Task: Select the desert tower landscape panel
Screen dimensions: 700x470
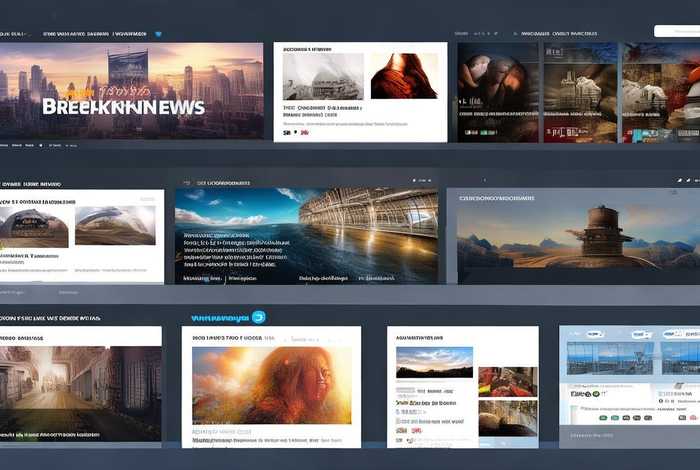Action: pos(572,238)
